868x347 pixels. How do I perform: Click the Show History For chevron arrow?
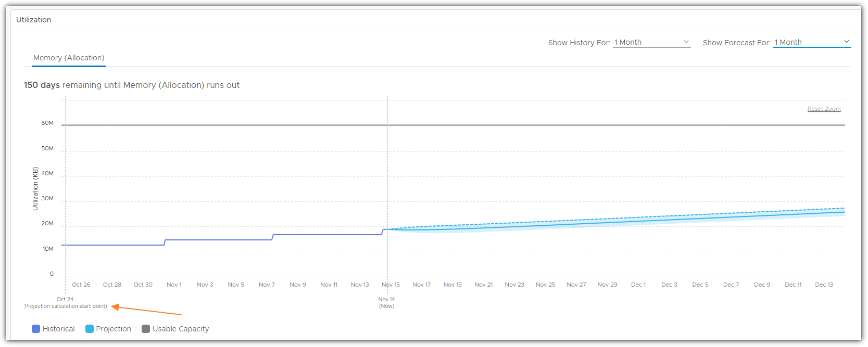(686, 42)
